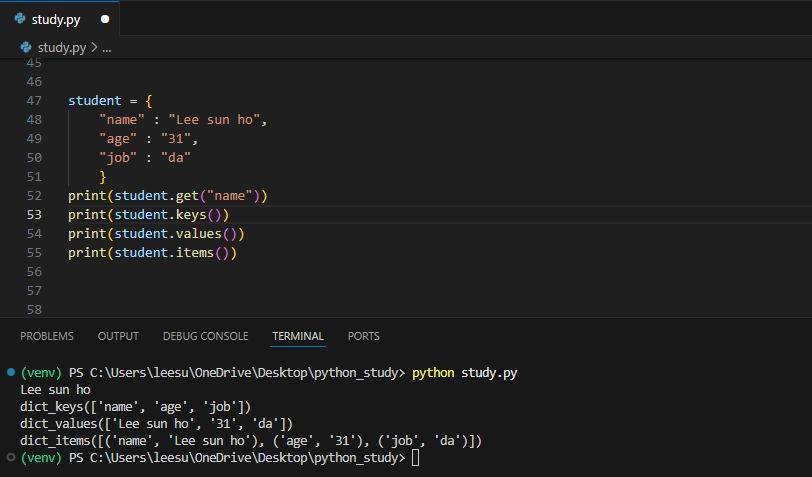This screenshot has height=477, width=812.
Task: Click line number 47 in the gutter
Action: 34,100
